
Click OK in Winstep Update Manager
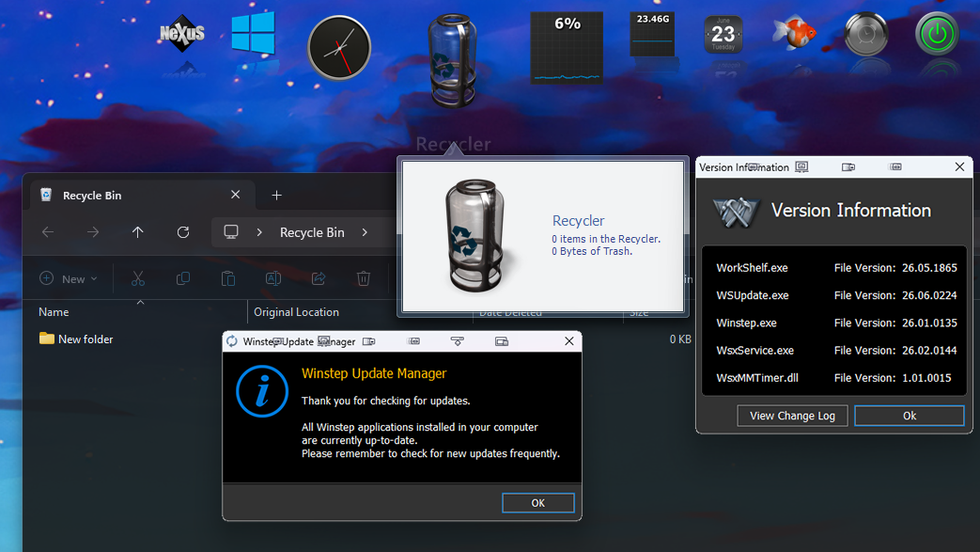[537, 502]
